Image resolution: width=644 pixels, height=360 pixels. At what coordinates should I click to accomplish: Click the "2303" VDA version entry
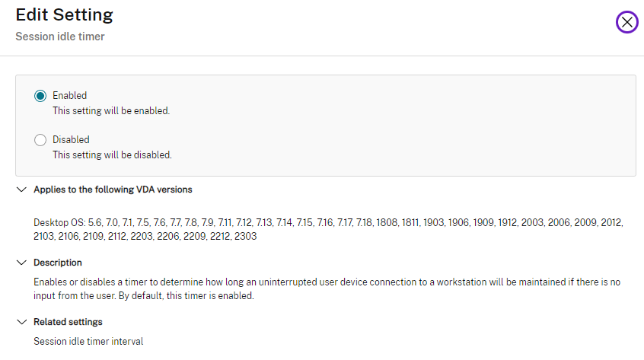pos(246,237)
